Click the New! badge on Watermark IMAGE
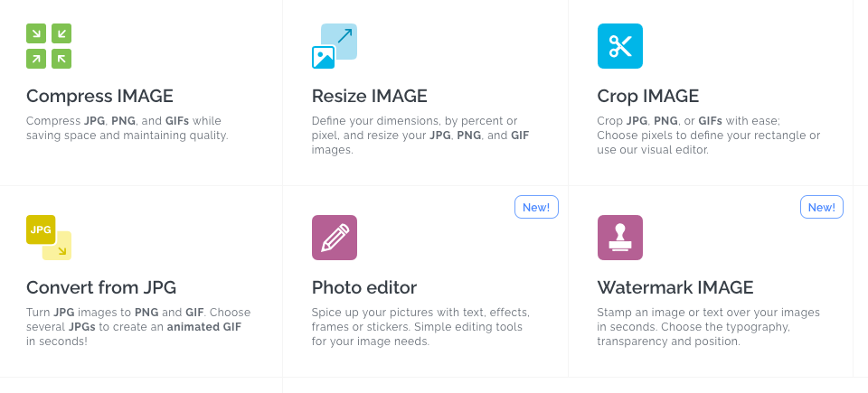The image size is (868, 393). (821, 208)
